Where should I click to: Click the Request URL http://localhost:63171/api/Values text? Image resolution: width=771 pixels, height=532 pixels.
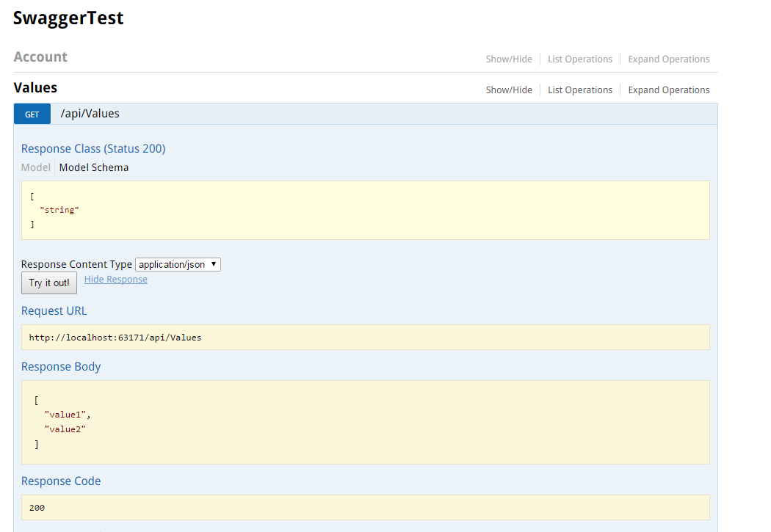pos(115,338)
